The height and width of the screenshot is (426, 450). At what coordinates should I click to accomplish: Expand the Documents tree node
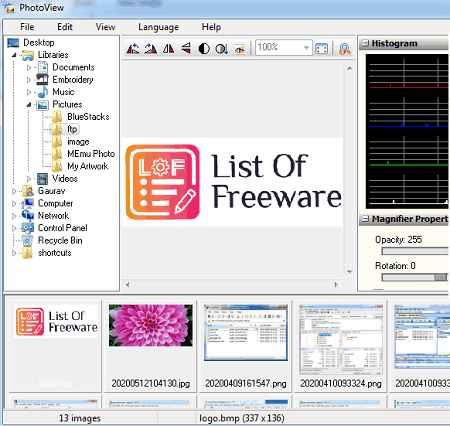[29, 68]
